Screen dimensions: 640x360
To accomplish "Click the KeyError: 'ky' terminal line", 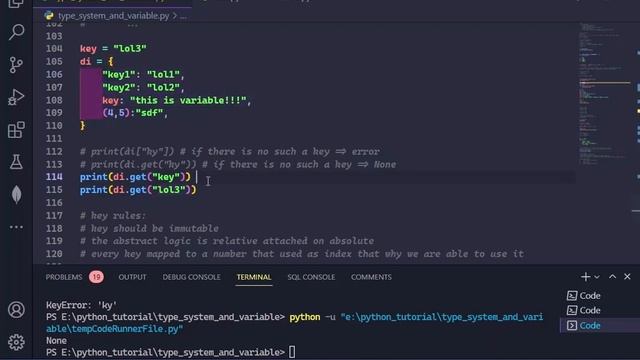I will coord(81,305).
